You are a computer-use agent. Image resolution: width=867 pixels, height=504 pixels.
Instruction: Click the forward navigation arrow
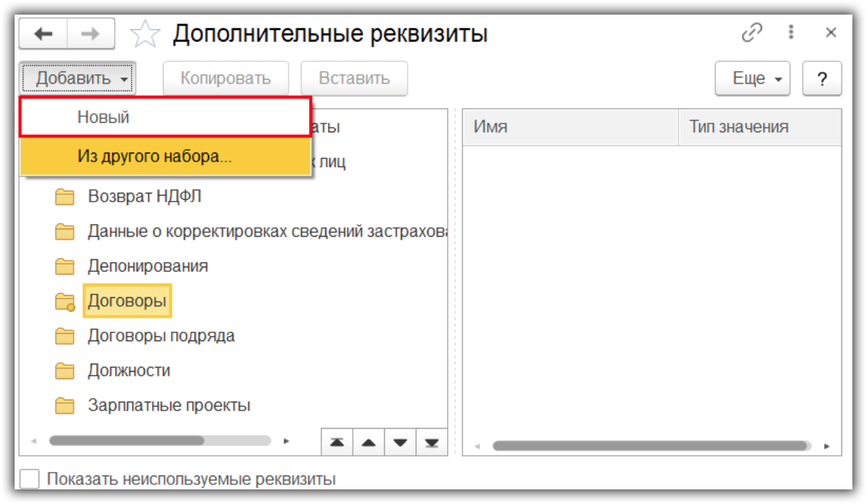[91, 34]
